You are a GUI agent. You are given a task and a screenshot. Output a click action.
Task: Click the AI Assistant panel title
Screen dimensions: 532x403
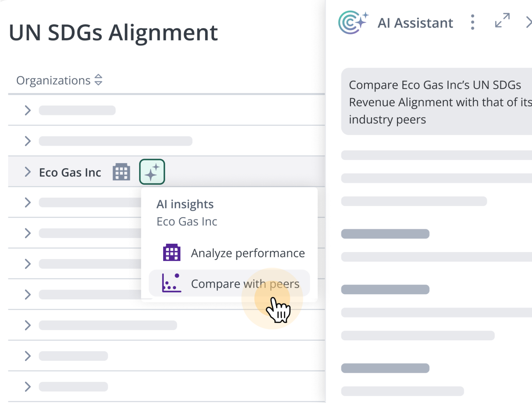pyautogui.click(x=415, y=23)
